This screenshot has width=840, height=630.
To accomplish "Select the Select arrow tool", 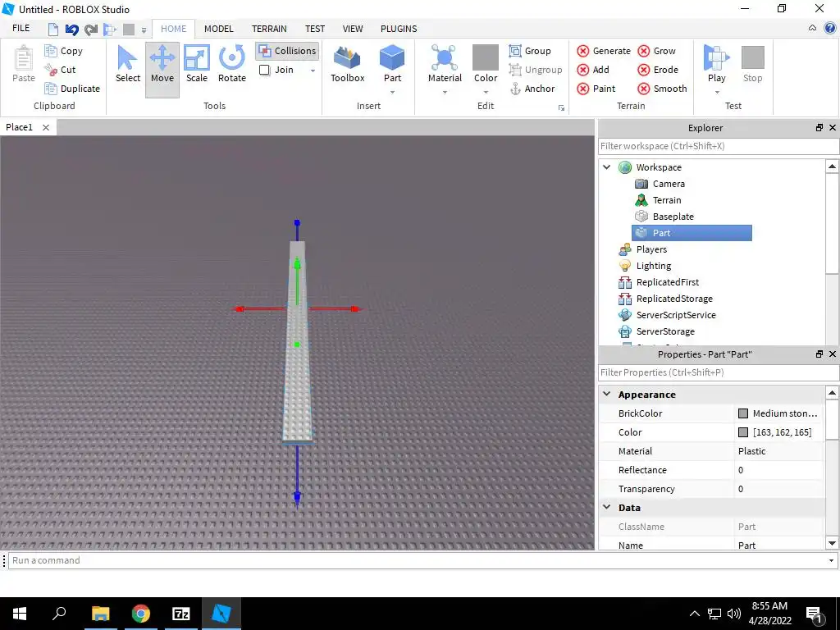I will 127,64.
